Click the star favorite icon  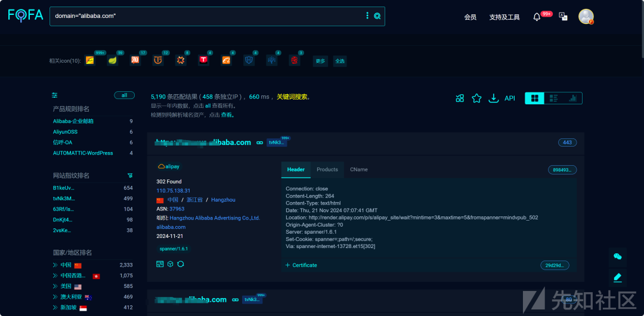click(x=476, y=98)
